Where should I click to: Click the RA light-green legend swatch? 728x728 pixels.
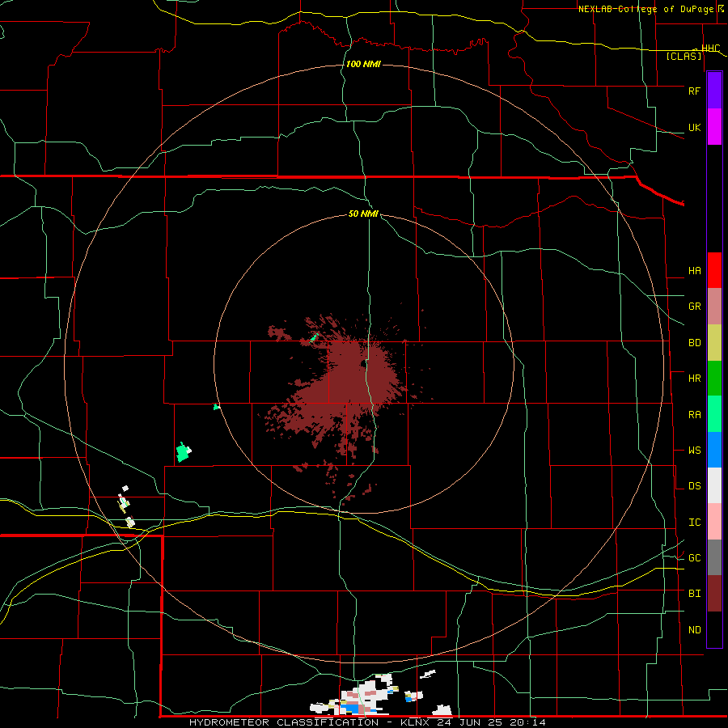tap(714, 414)
